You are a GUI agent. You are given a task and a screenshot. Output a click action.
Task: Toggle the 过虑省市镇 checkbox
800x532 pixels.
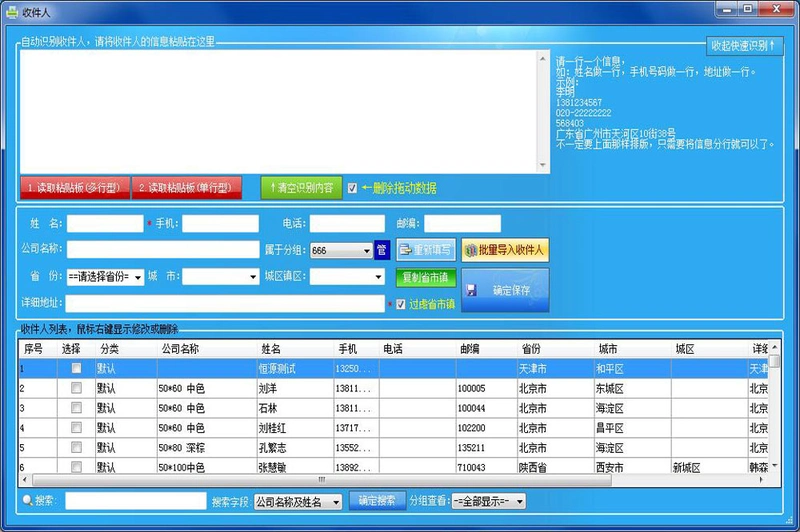click(401, 304)
